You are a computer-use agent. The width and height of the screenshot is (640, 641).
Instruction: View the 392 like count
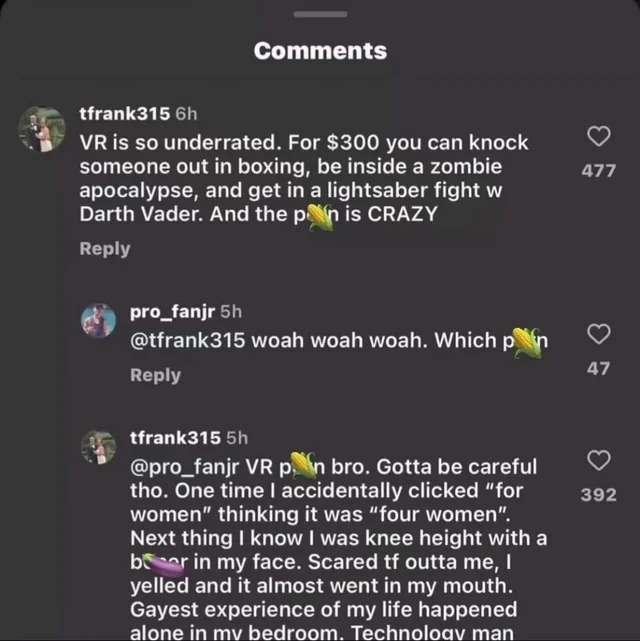tap(598, 494)
